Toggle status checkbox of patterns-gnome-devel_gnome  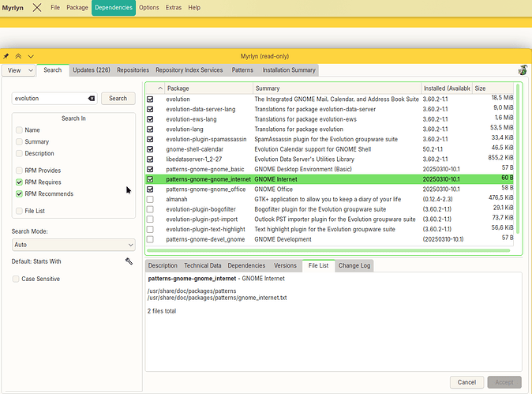pos(150,239)
